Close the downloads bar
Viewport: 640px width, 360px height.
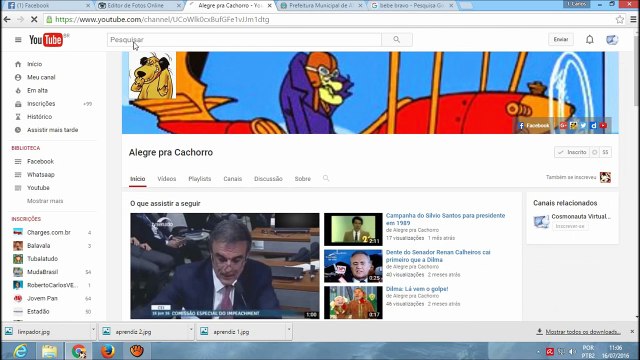[x=632, y=331]
